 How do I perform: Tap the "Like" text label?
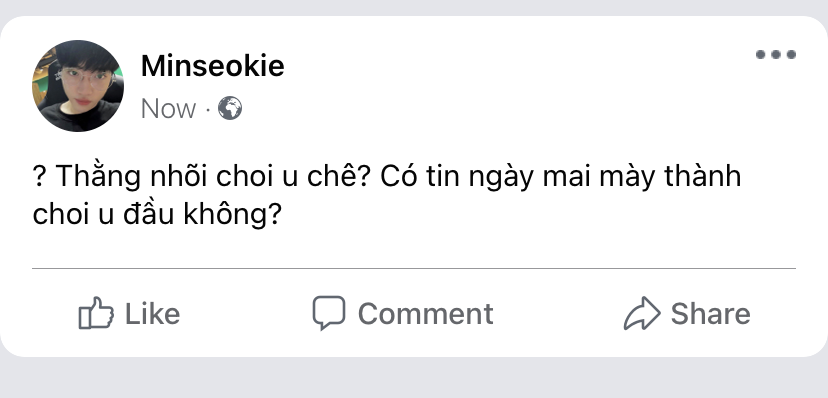point(152,314)
